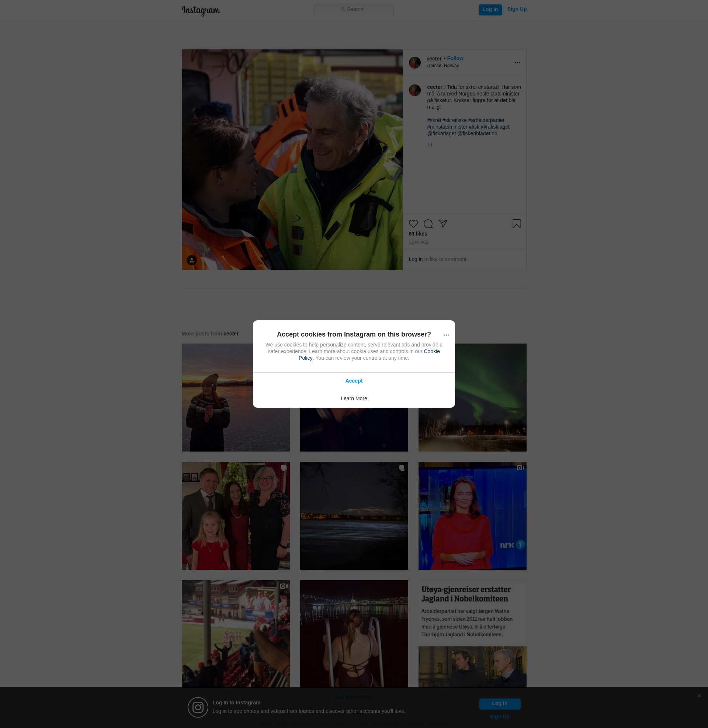708x728 pixels.
Task: Open the NRK1 video post thumbnail
Action: (x=472, y=515)
